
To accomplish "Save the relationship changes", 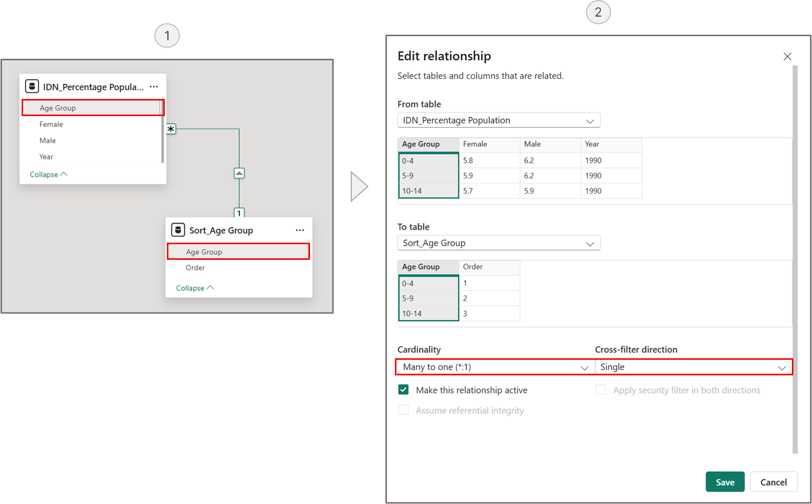I will (x=725, y=482).
